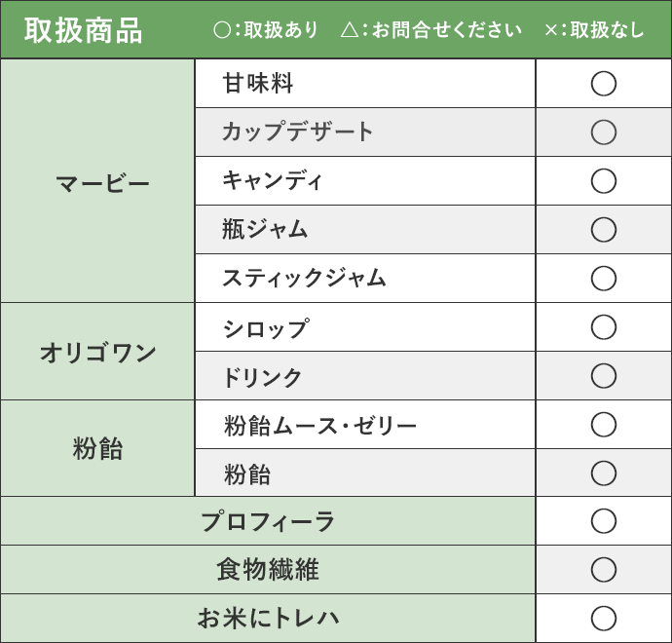Viewport: 672px width, 643px height.
Task: Click the circle mark for 食物繊維
Action: tap(604, 570)
